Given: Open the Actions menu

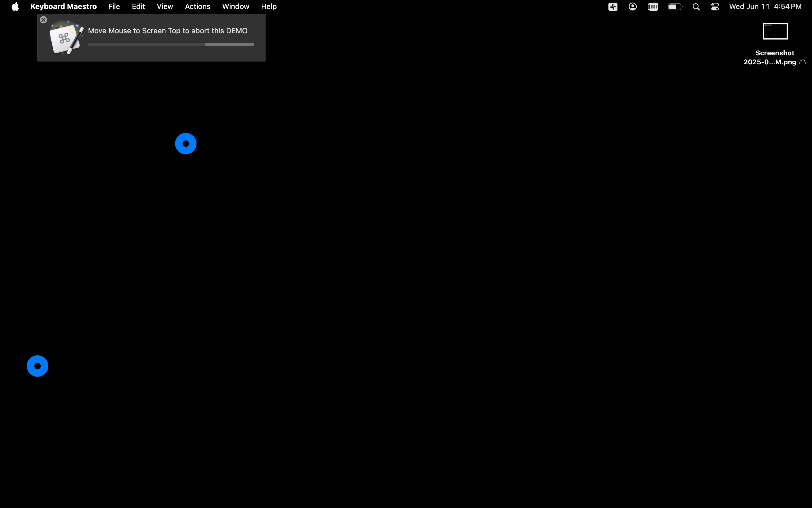Looking at the screenshot, I should click(197, 7).
